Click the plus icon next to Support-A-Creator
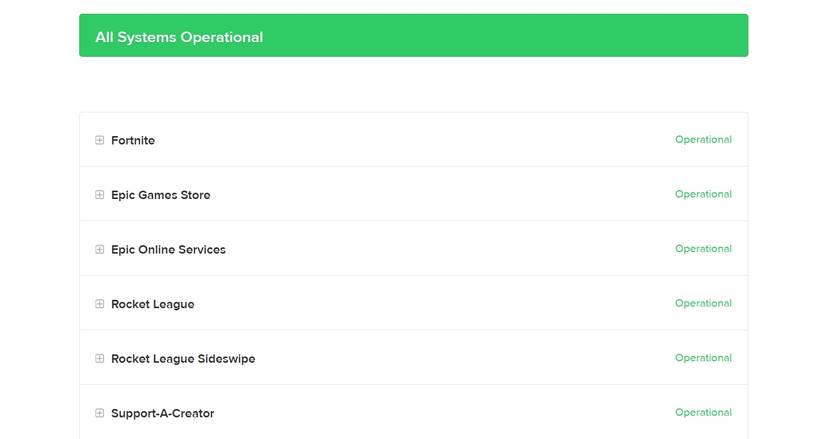This screenshot has width=825, height=439. tap(100, 413)
